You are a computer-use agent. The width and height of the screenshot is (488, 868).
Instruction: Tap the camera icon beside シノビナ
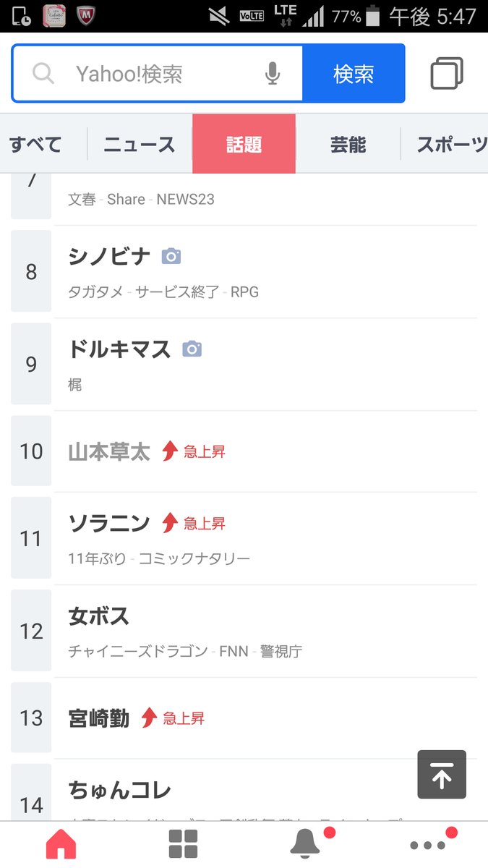(171, 256)
